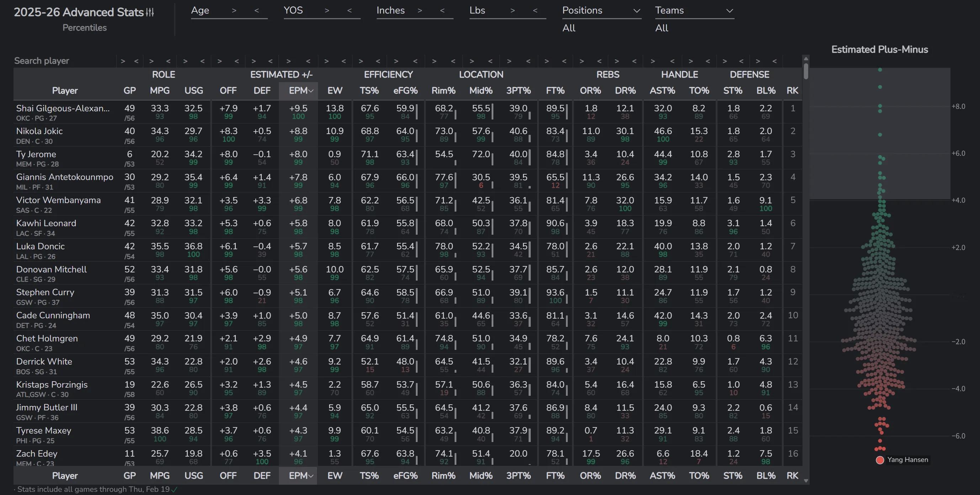Image resolution: width=980 pixels, height=495 pixels.
Task: Sort by DEF in the bottom header row
Action: click(x=262, y=475)
